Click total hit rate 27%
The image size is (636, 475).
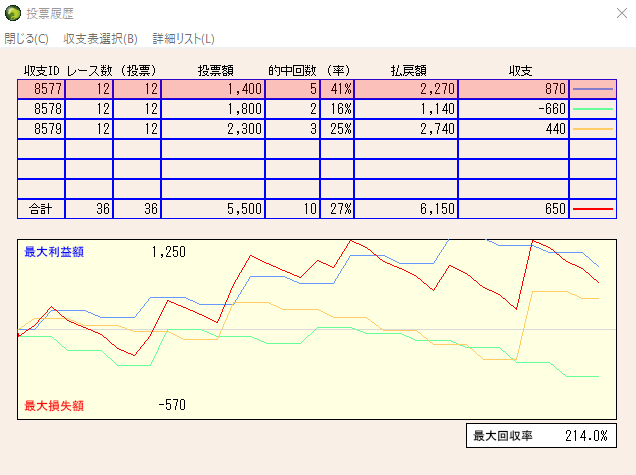coord(341,209)
